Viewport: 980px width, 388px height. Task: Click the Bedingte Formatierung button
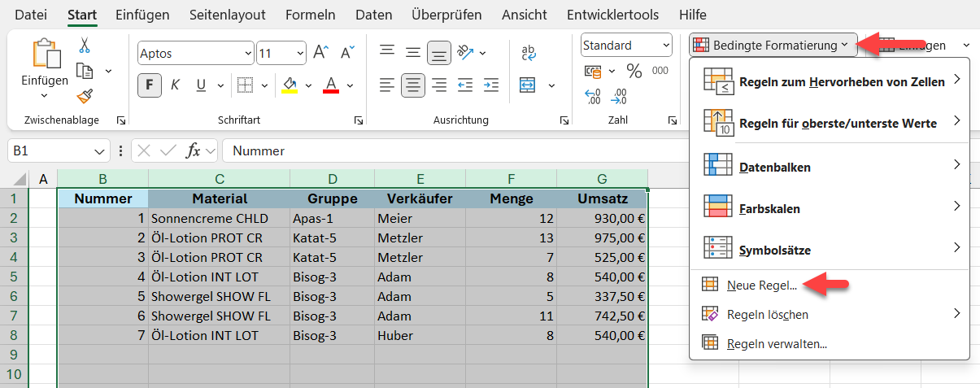[x=773, y=46]
